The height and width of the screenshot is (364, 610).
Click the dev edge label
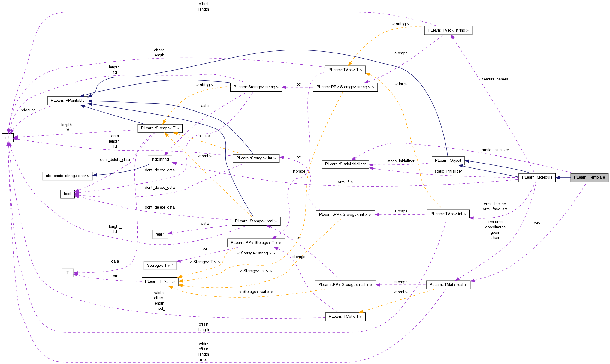[x=537, y=223]
